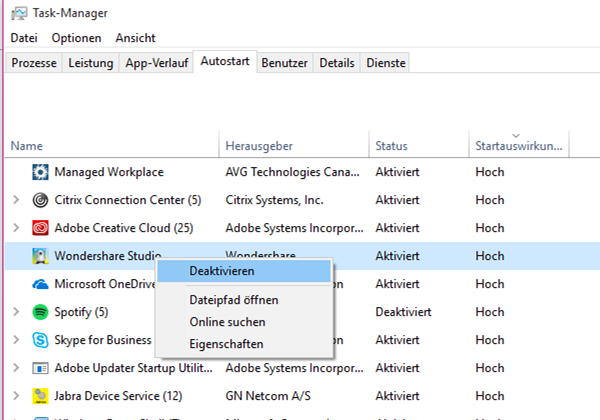600x420 pixels.
Task: Sort by the Status column header
Action: click(419, 146)
